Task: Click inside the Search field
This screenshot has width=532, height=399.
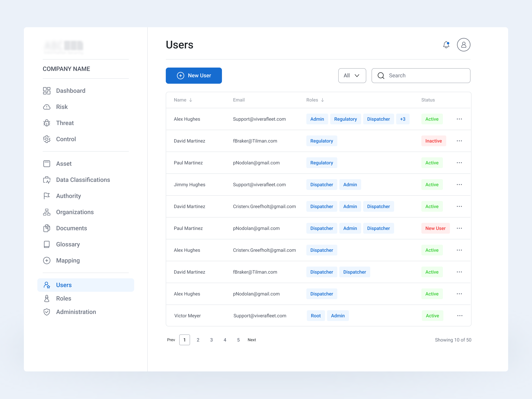Action: pyautogui.click(x=421, y=75)
